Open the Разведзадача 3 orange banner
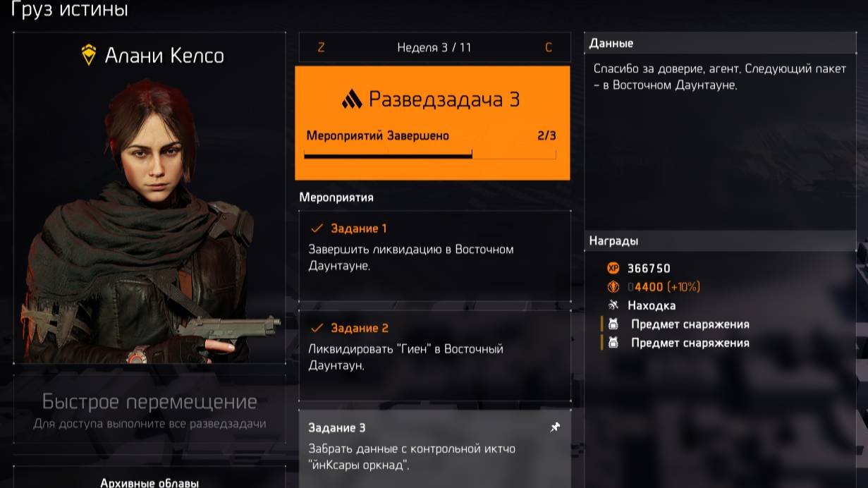This screenshot has height=488, width=868. click(x=432, y=123)
